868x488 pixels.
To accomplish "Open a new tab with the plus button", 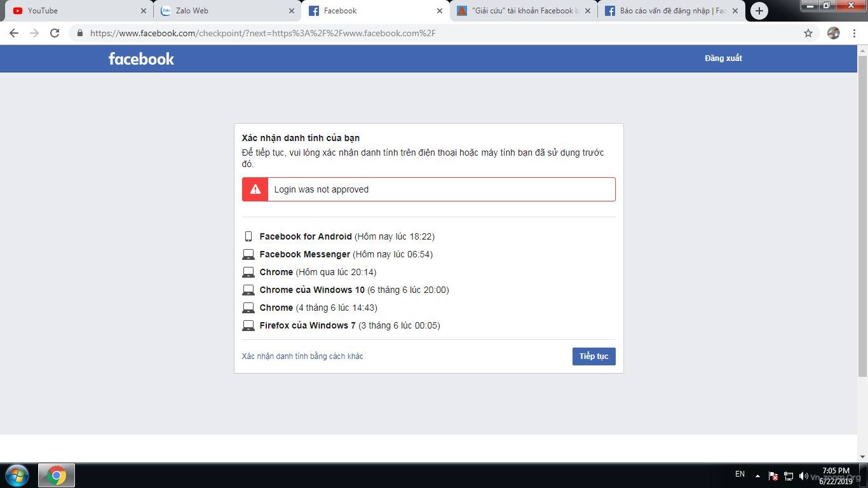I will coord(759,11).
